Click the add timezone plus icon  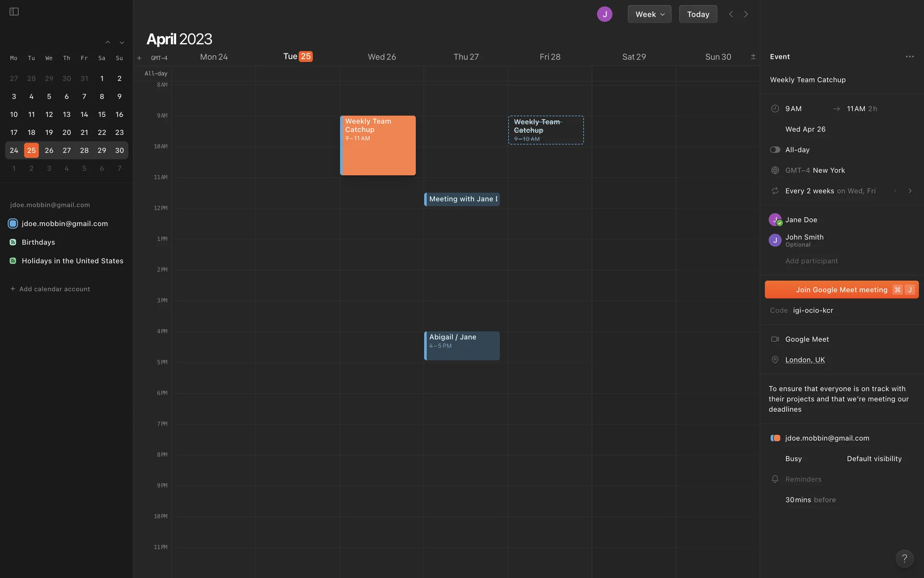tap(139, 58)
